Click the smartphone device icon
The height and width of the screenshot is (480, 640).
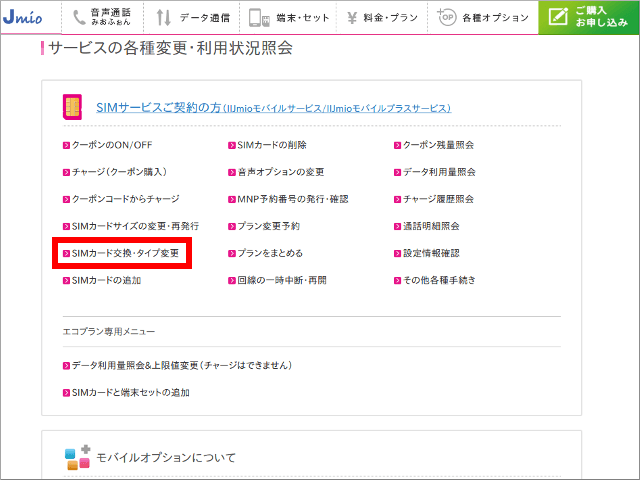(259, 18)
